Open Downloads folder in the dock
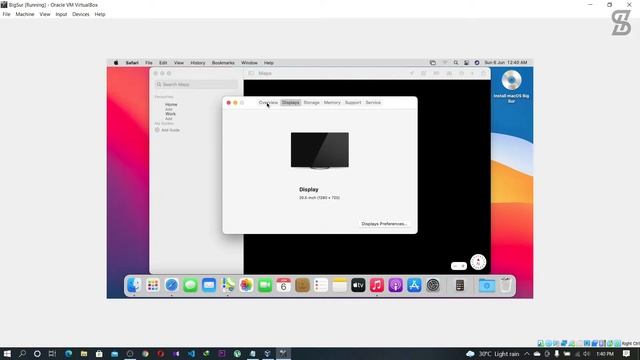Screen dimensions: 640x360 [x=487, y=285]
